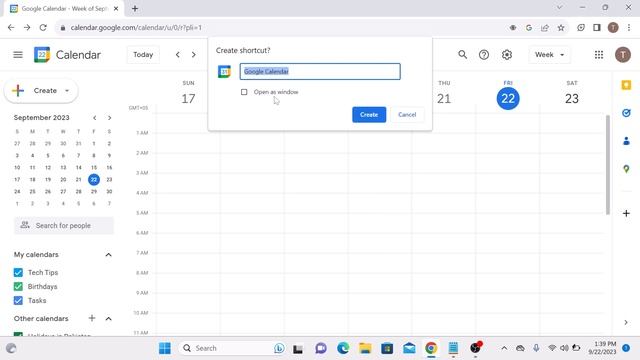Show next month in mini calendar
Screen dimensions: 640x360
pyautogui.click(x=109, y=118)
